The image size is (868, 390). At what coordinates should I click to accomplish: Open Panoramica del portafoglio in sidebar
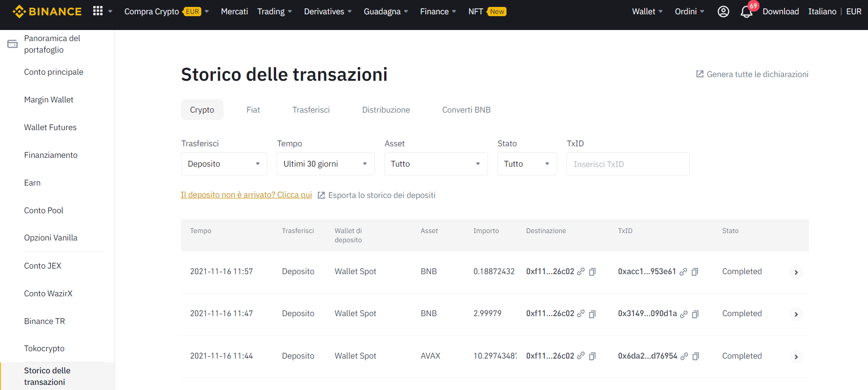tap(52, 44)
